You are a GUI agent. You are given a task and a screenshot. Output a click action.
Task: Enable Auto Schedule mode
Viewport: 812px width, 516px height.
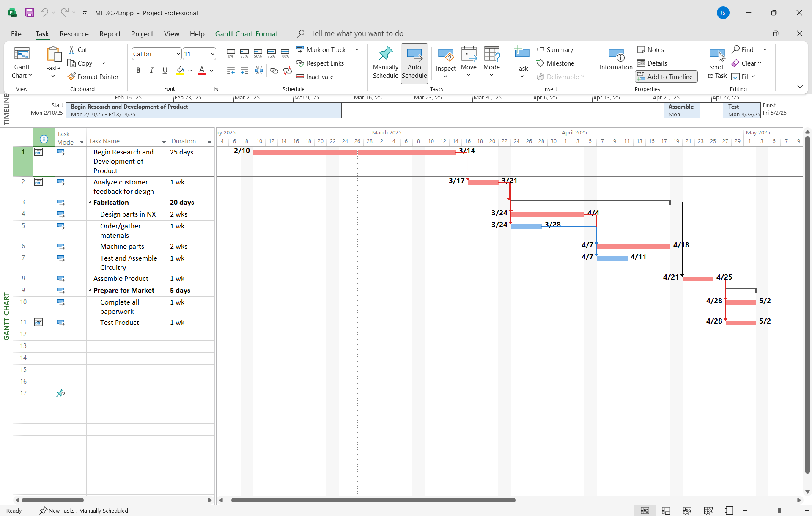tap(414, 63)
